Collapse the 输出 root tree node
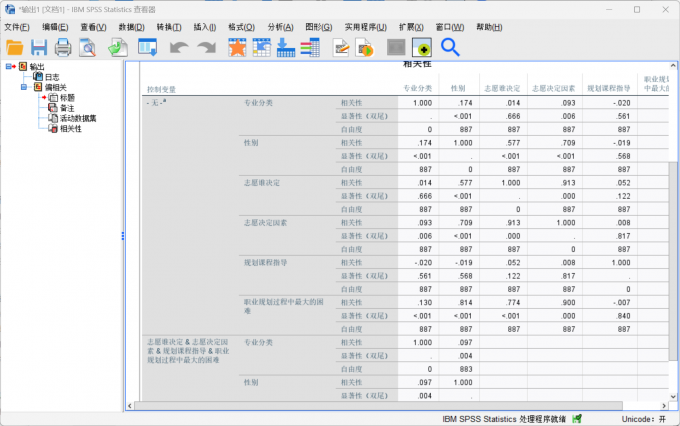This screenshot has height=426, width=680. coord(8,66)
